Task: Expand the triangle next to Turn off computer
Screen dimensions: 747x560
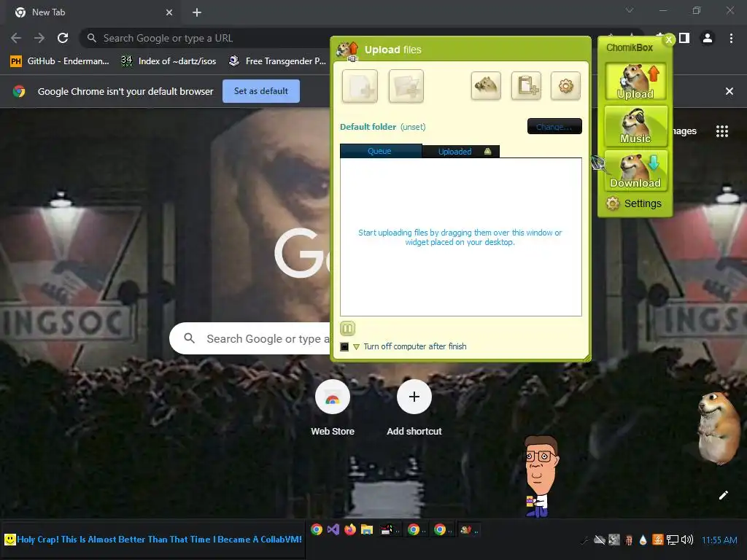Action: tap(356, 346)
